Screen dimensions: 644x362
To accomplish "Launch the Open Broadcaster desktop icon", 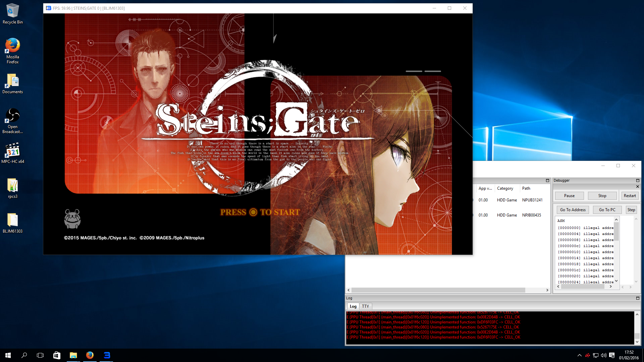I will pos(12,116).
